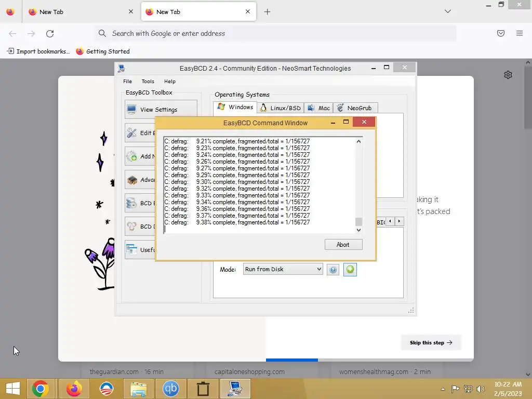This screenshot has height=399, width=532.
Task: Click the Firefox View icon
Action: (10, 12)
